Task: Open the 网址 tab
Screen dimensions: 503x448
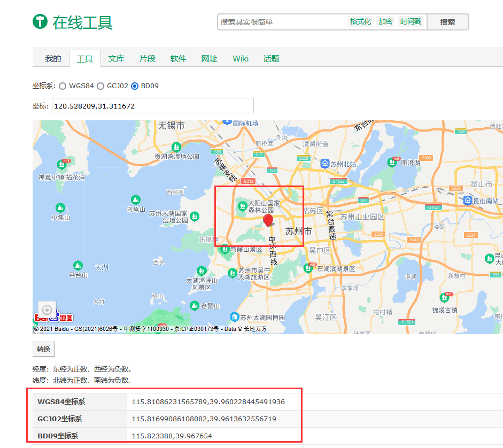Action: (x=209, y=59)
